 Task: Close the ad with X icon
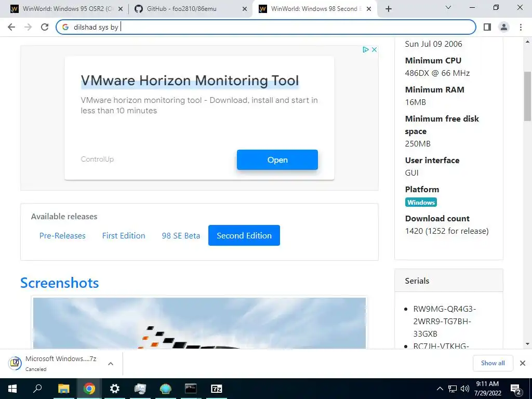tap(374, 49)
